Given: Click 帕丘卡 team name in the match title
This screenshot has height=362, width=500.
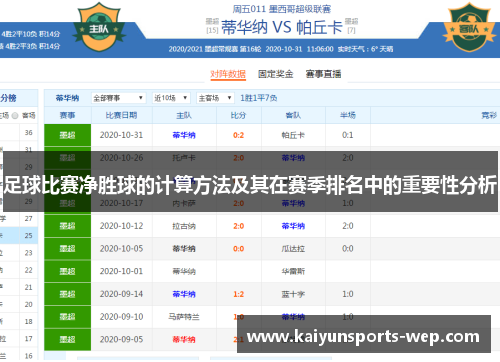Looking at the screenshot, I should [x=319, y=27].
